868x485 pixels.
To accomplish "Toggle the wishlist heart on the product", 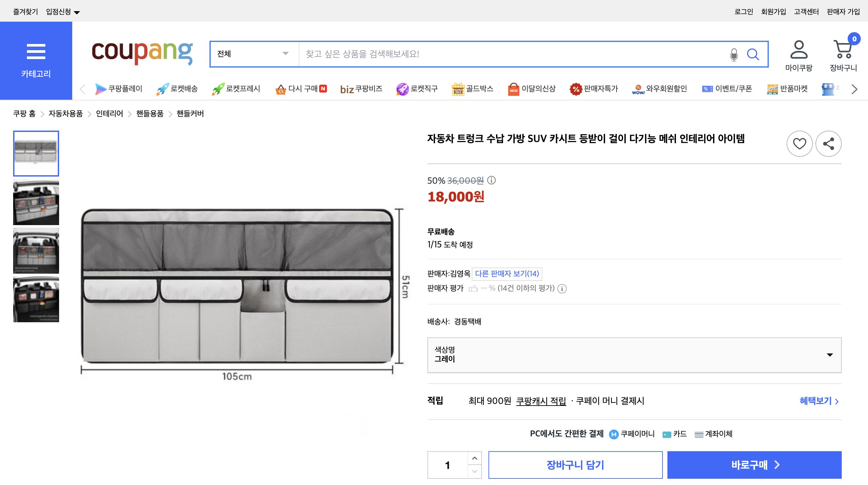I will tap(800, 143).
